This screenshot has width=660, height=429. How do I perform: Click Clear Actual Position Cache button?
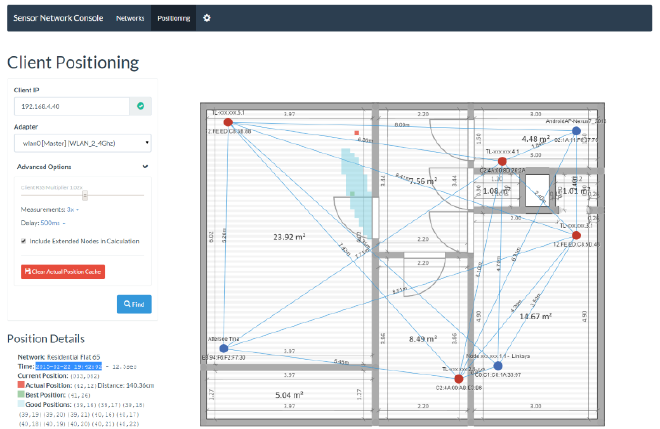[x=63, y=272]
